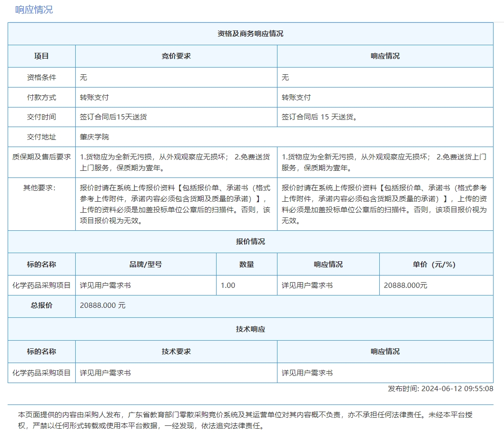The image size is (504, 433).
Task: Click the 项目 column header
Action: pos(41,56)
